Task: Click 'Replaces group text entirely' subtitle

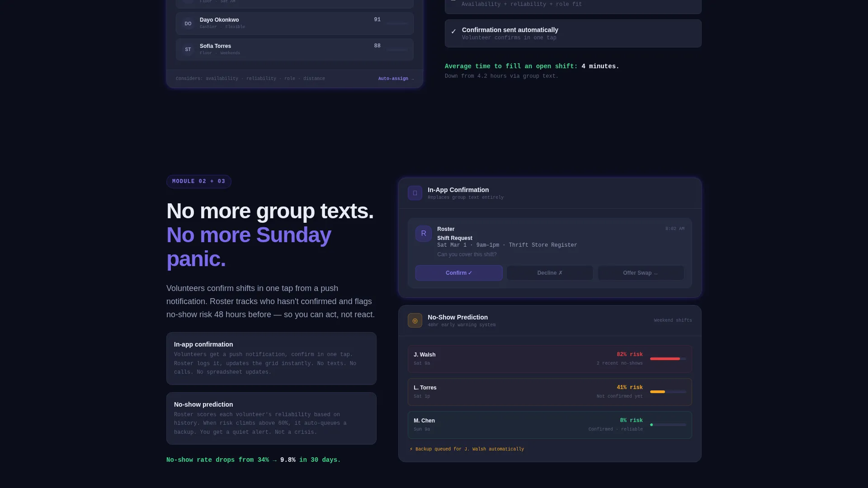Action: [465, 197]
